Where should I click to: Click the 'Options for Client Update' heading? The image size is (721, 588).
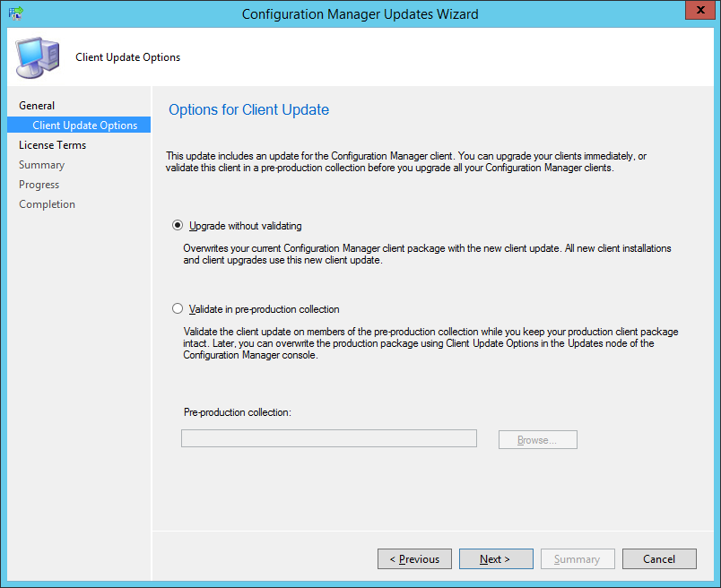[x=248, y=110]
